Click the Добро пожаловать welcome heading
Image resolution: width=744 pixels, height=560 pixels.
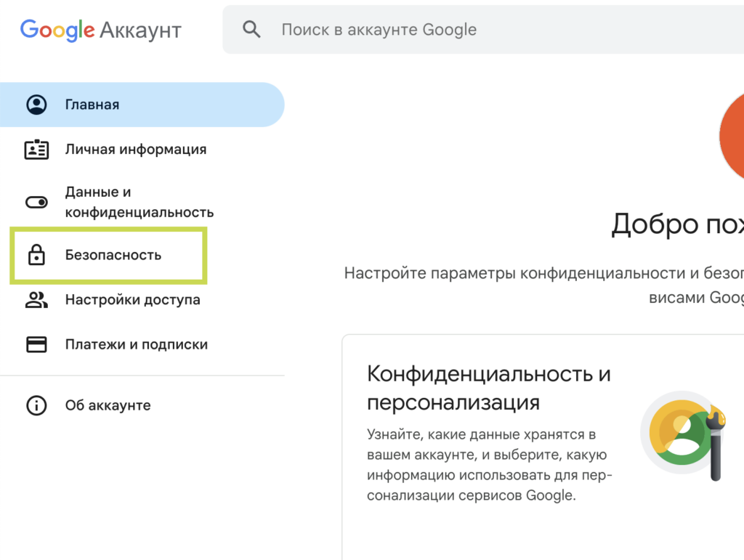[678, 224]
